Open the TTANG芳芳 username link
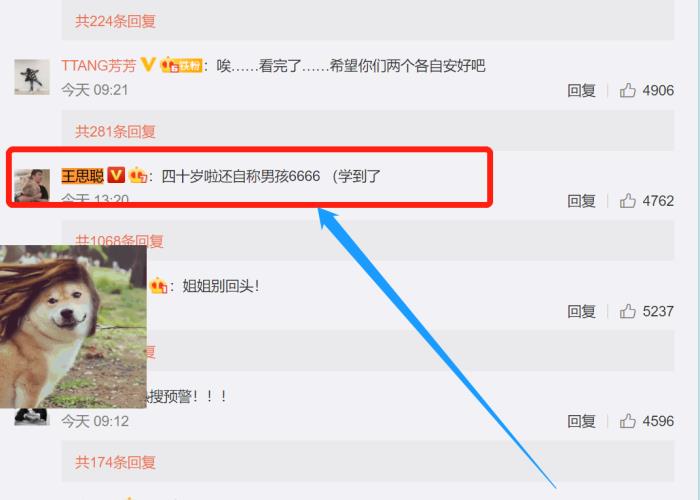This screenshot has height=500, width=700. 99,66
